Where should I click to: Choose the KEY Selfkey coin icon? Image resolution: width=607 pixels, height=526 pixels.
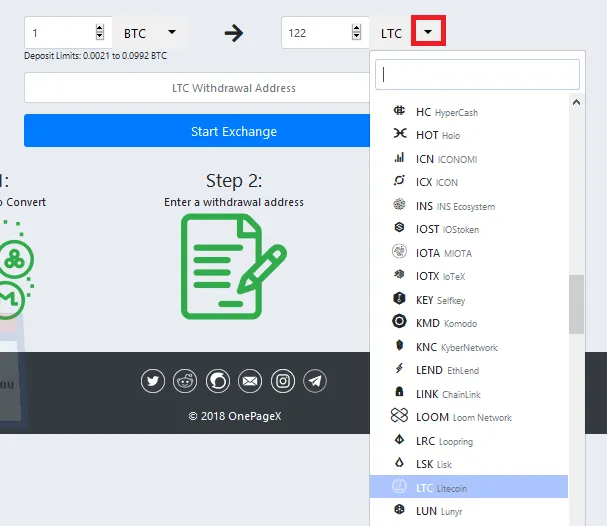pyautogui.click(x=399, y=298)
